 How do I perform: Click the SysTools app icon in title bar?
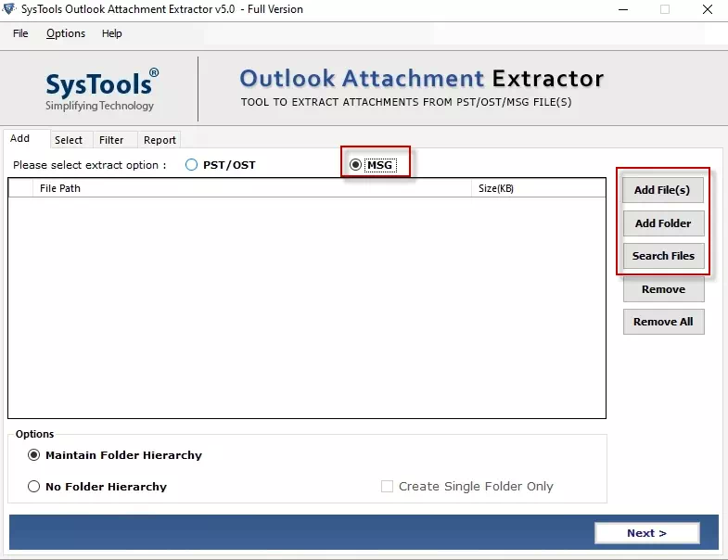click(x=9, y=9)
